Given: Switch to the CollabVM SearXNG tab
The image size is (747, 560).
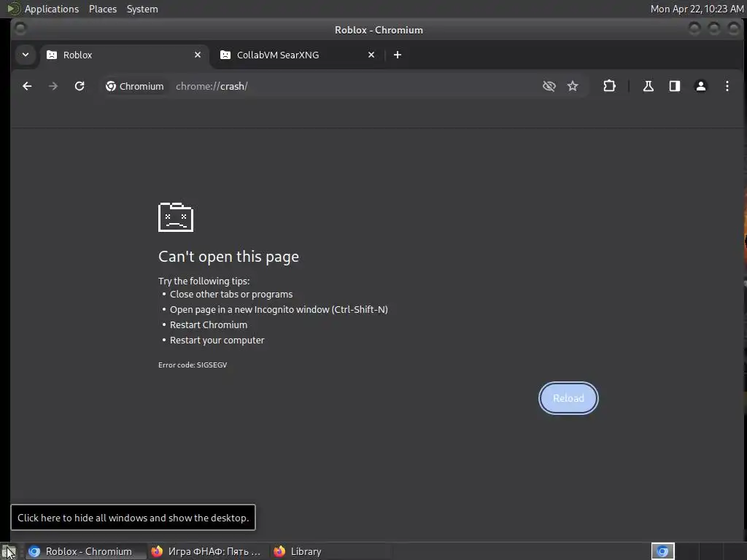Looking at the screenshot, I should (x=296, y=55).
